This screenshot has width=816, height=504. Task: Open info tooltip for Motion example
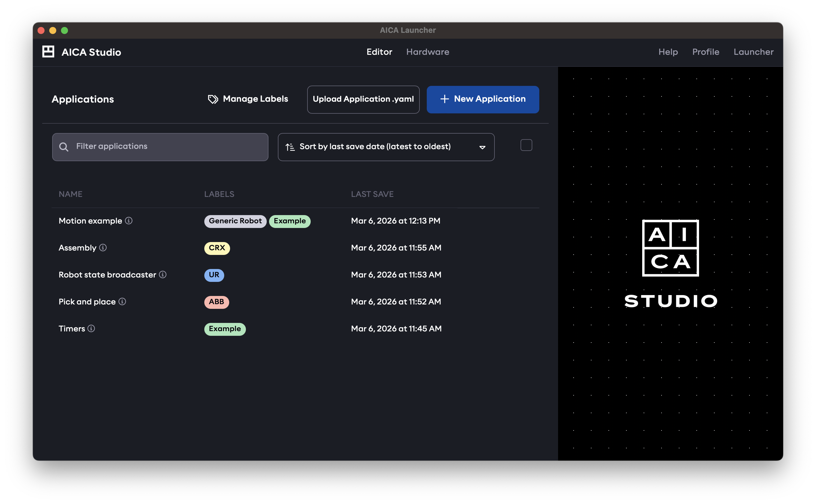(x=129, y=220)
